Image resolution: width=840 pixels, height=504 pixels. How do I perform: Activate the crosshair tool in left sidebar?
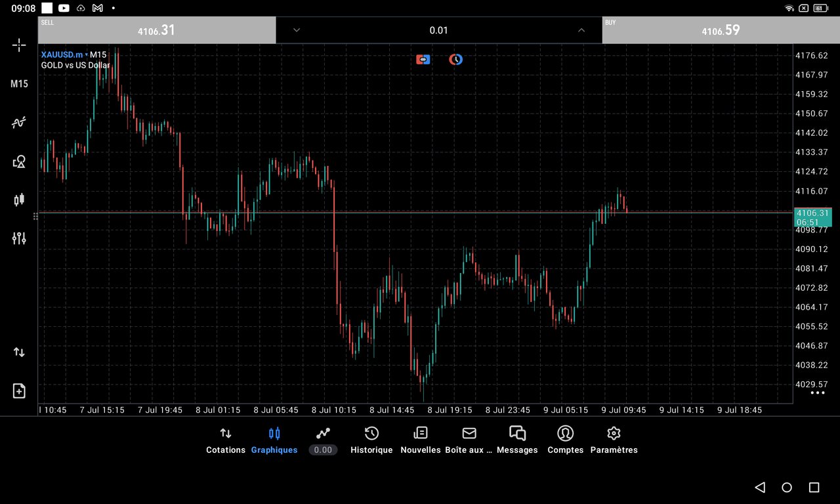click(x=19, y=45)
